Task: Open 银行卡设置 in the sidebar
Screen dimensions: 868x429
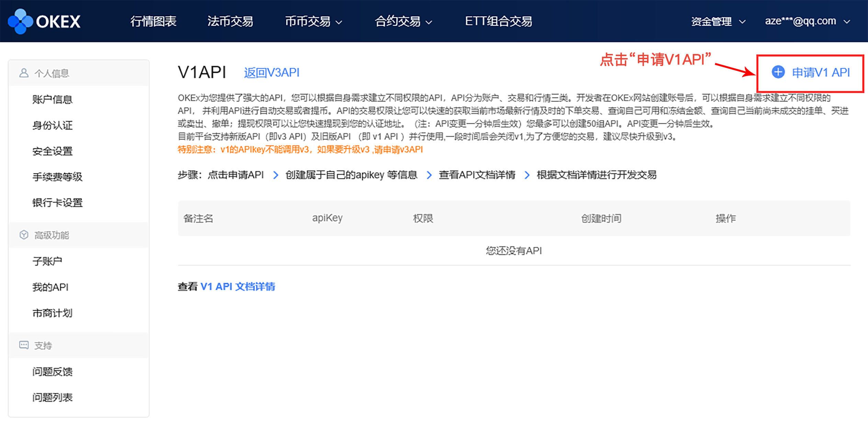Action: [57, 202]
